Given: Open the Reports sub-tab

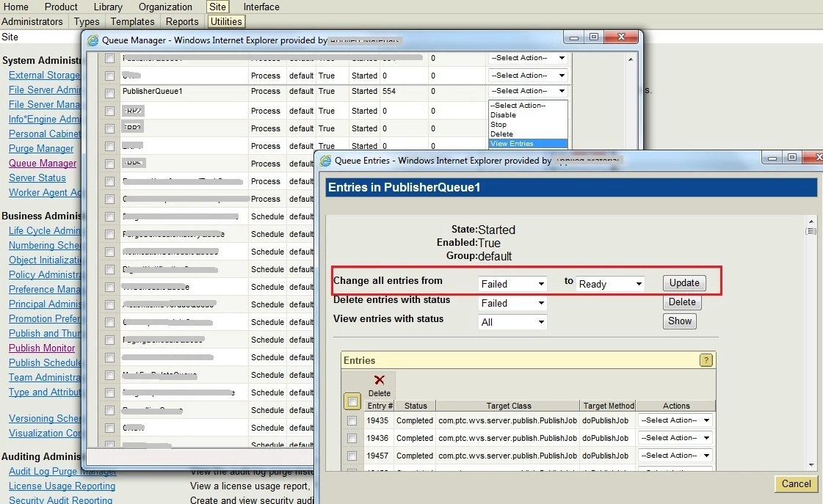Looking at the screenshot, I should [182, 21].
